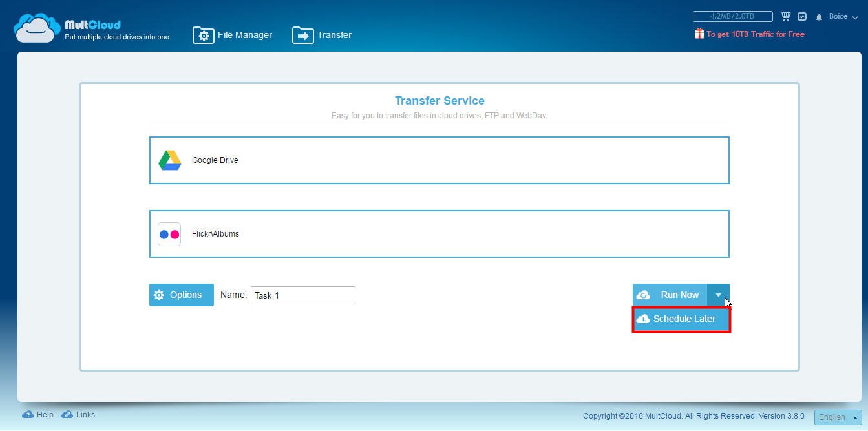Click the gear icon on Options
This screenshot has width=868, height=431.
[159, 295]
